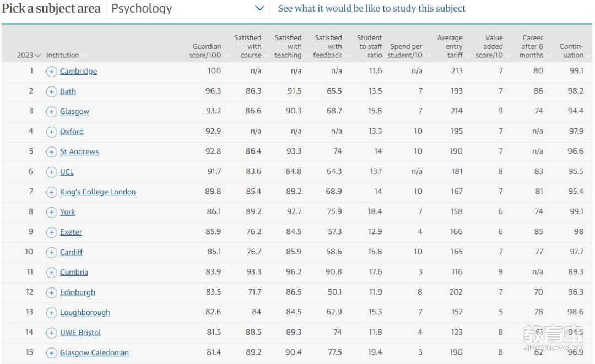Viewport: 595px width, 364px height.
Task: Expand Glasgow Caledonian row plus icon
Action: (x=52, y=352)
